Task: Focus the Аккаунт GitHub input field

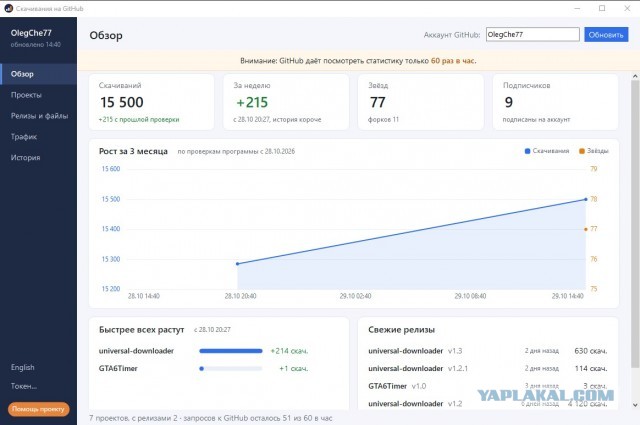Action: 533,35
